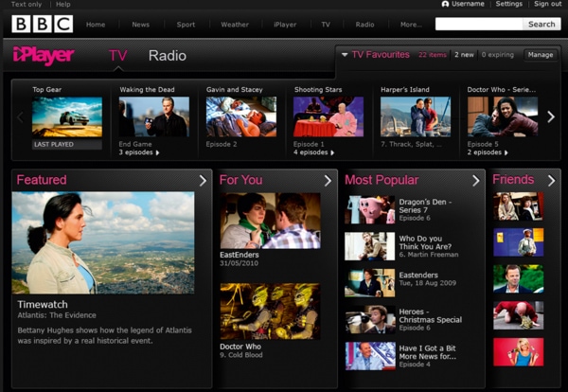Click Have I Got a Bit More News title
Image resolution: width=568 pixels, height=392 pixels.
pyautogui.click(x=428, y=352)
